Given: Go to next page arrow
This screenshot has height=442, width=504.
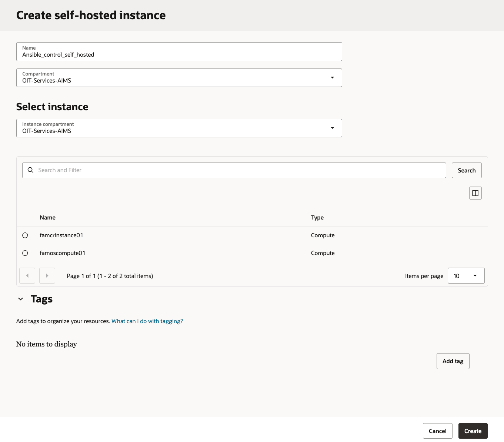Looking at the screenshot, I should 47,276.
